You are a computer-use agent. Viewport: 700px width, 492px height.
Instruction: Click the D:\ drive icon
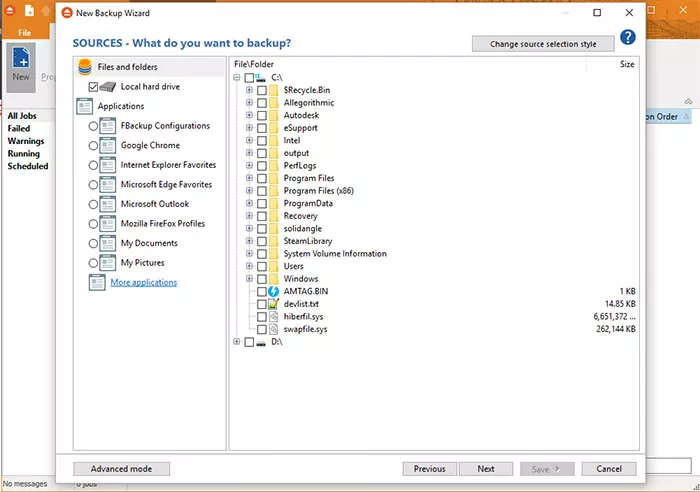click(x=261, y=342)
